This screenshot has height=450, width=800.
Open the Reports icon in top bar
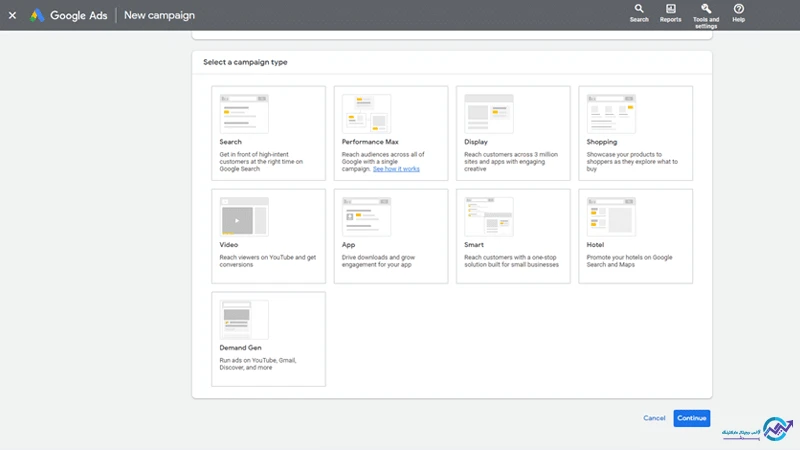[670, 9]
